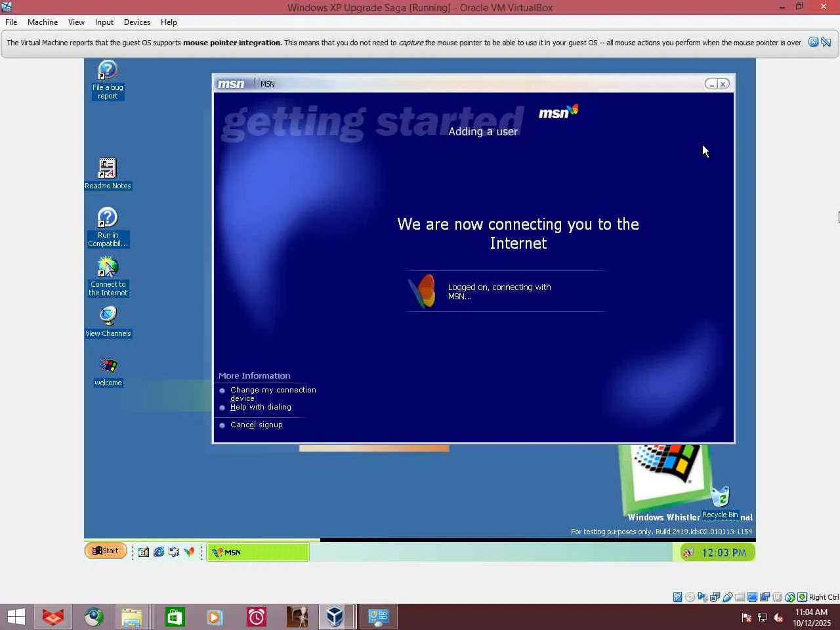
Task: Minimize the MSN setup window
Action: [x=711, y=84]
